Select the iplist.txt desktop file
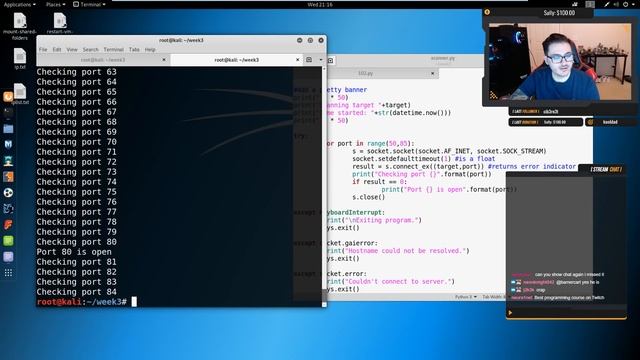Screen dimensions: 640x360 pyautogui.click(x=20, y=94)
